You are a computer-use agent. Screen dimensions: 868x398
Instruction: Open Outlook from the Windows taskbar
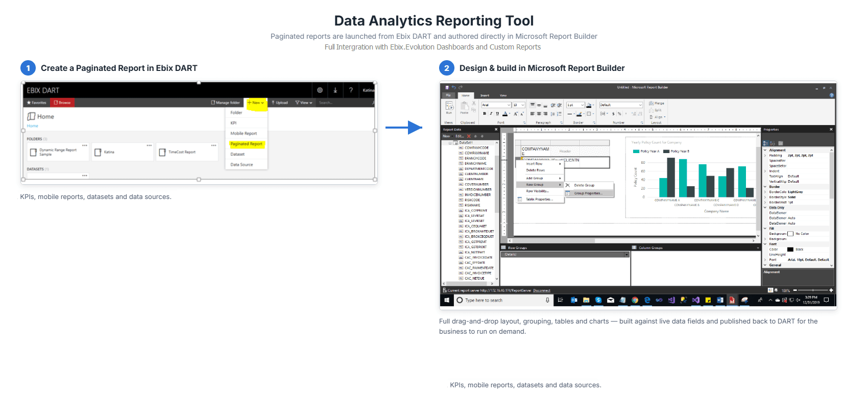click(x=574, y=300)
